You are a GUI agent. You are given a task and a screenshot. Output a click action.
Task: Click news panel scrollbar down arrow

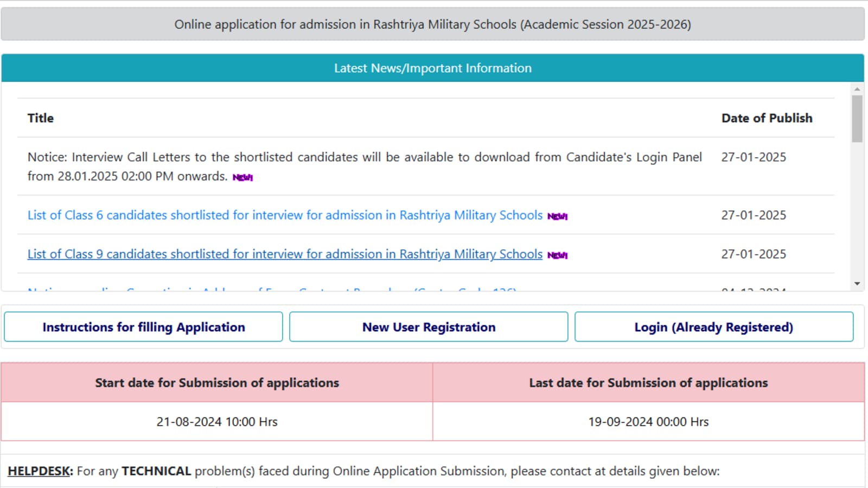coord(857,284)
